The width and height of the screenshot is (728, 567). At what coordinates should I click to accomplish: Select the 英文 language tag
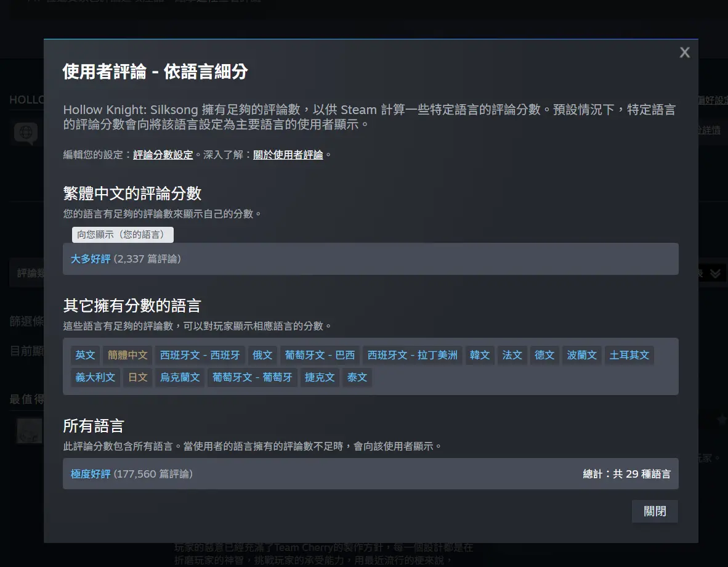(85, 355)
